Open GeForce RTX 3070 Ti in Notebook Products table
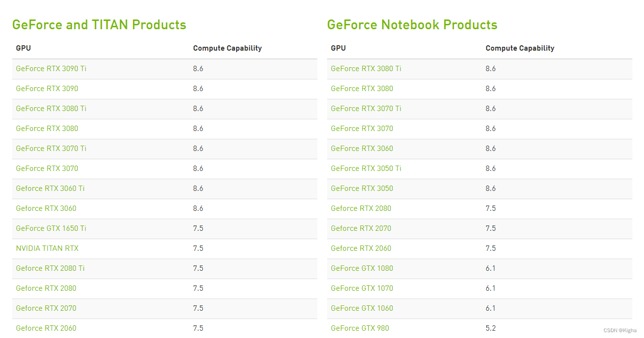This screenshot has height=338, width=644. pyautogui.click(x=366, y=109)
